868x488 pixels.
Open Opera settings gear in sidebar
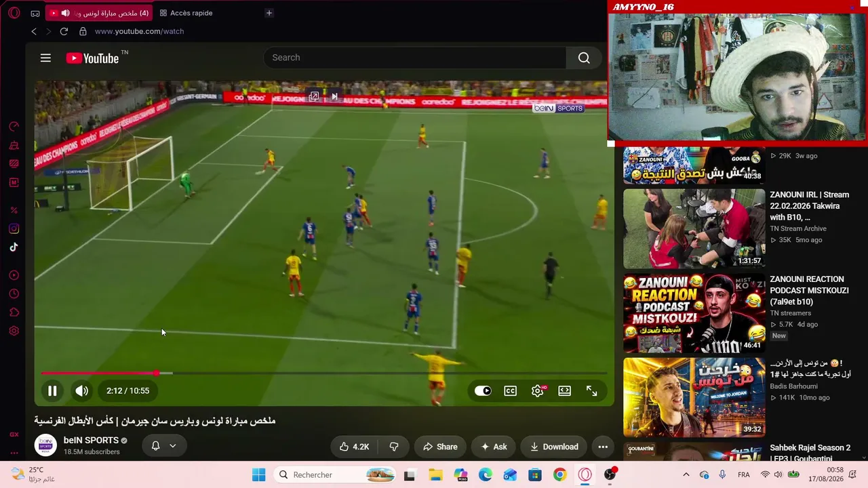(x=14, y=331)
